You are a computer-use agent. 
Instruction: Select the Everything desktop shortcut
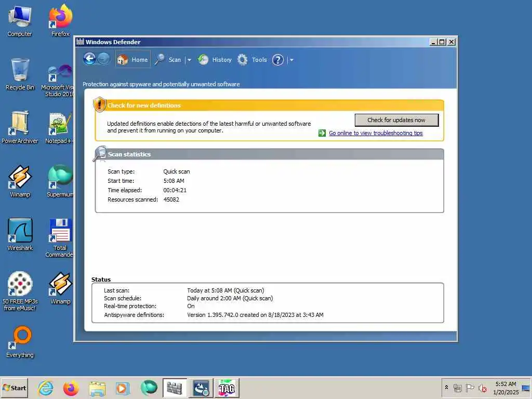click(x=20, y=342)
